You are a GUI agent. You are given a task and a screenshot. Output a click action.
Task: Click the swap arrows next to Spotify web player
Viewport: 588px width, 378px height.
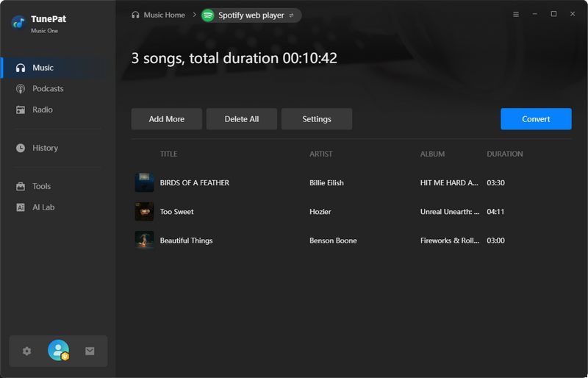point(291,15)
